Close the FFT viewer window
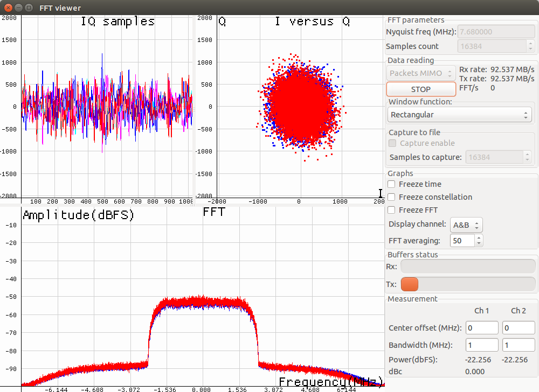The height and width of the screenshot is (392, 539). click(x=8, y=8)
